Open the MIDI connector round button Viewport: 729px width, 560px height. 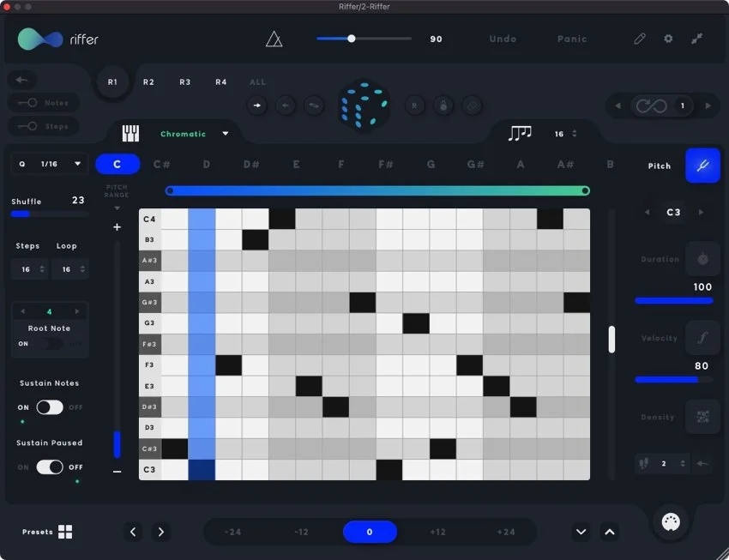[x=671, y=522]
